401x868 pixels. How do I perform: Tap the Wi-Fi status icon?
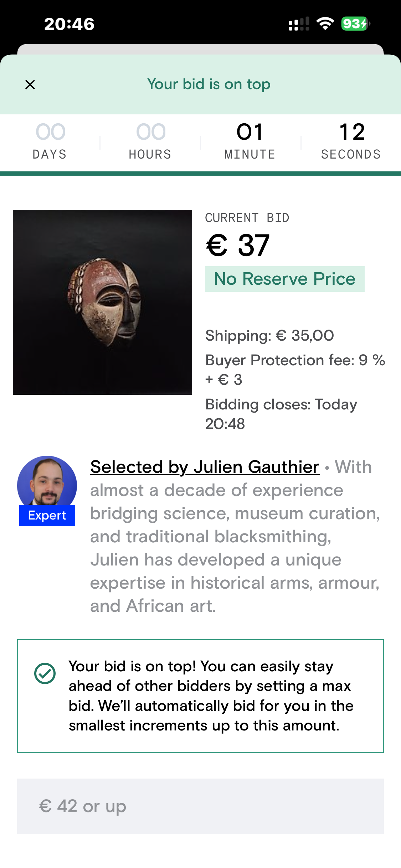[x=325, y=24]
